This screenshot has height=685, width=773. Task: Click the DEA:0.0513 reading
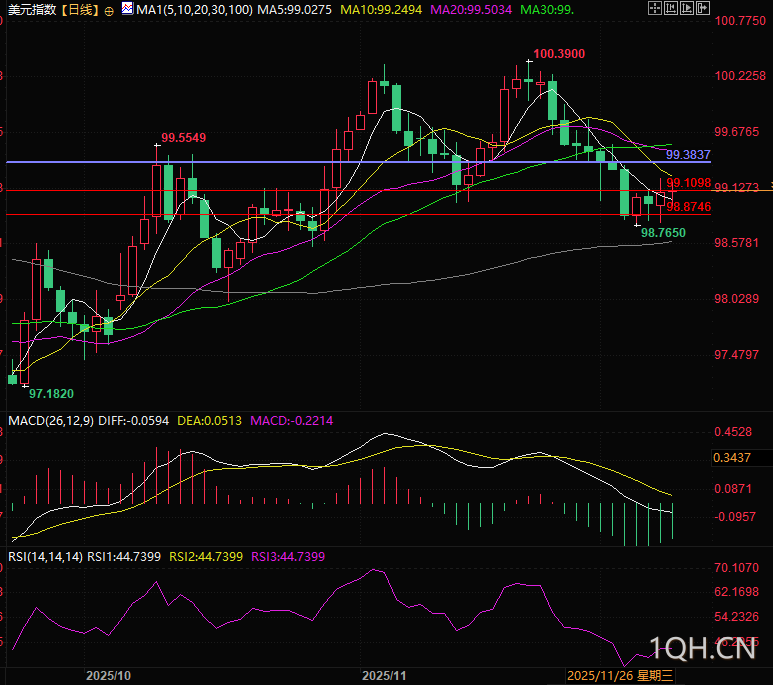pyautogui.click(x=210, y=421)
